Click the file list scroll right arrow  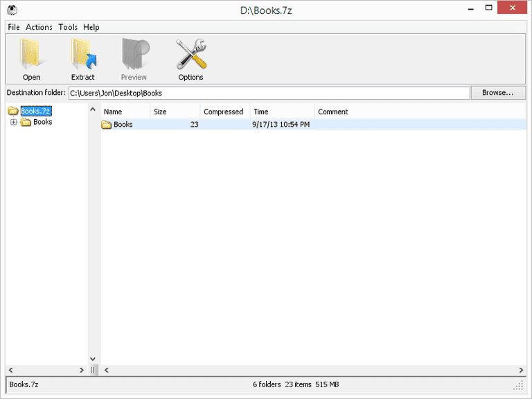[x=521, y=370]
